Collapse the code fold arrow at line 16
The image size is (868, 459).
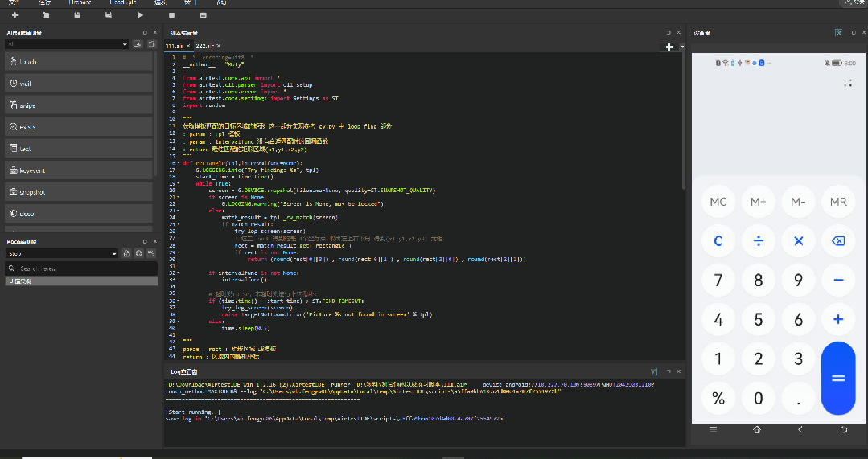[x=179, y=163]
